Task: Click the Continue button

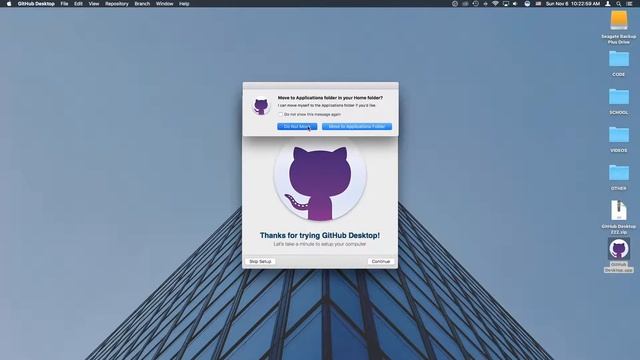Action: [381, 261]
